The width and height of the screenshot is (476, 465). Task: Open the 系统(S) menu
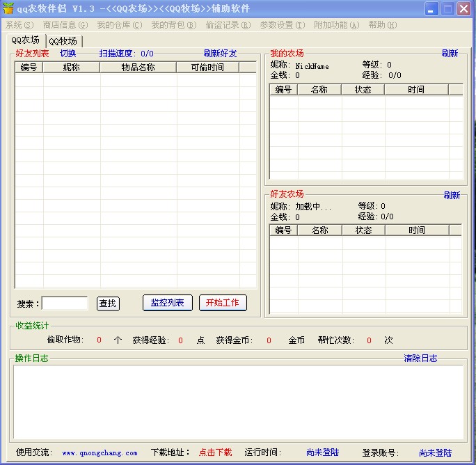tap(19, 25)
